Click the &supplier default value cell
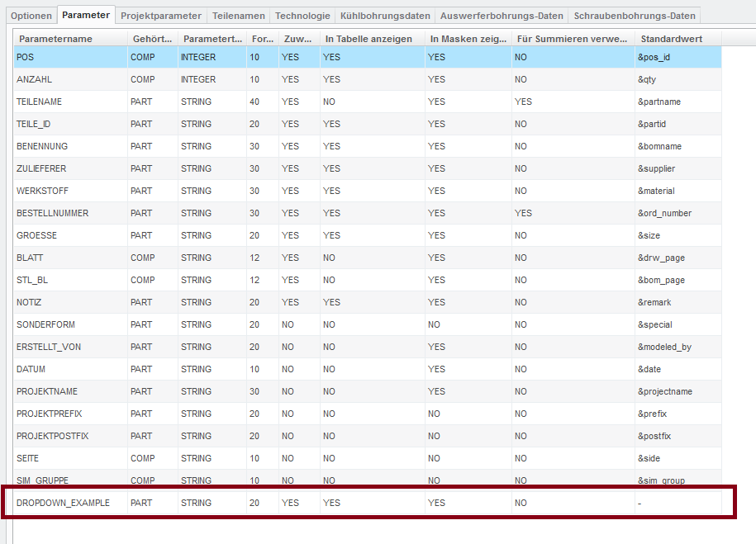This screenshot has height=544, width=756. [678, 168]
